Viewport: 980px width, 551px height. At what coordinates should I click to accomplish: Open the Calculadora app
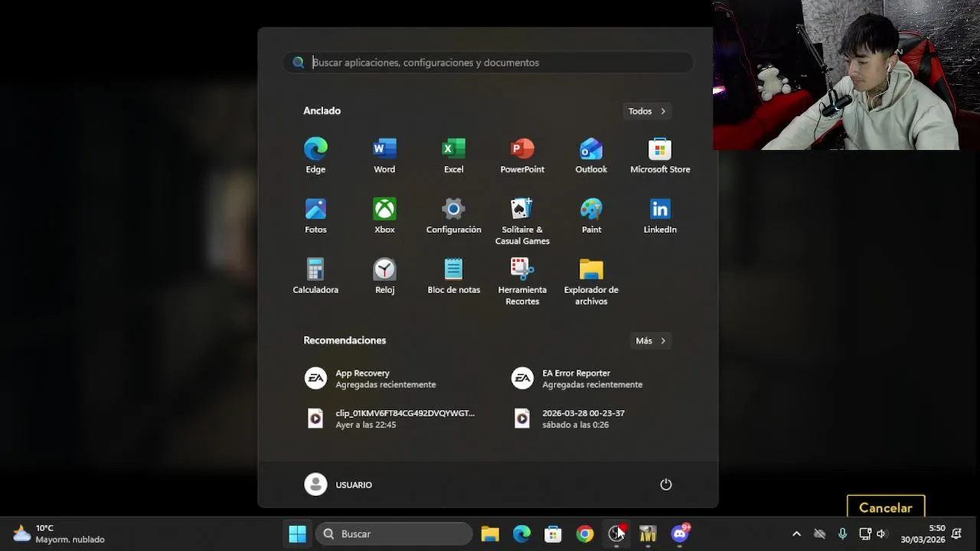tap(315, 276)
